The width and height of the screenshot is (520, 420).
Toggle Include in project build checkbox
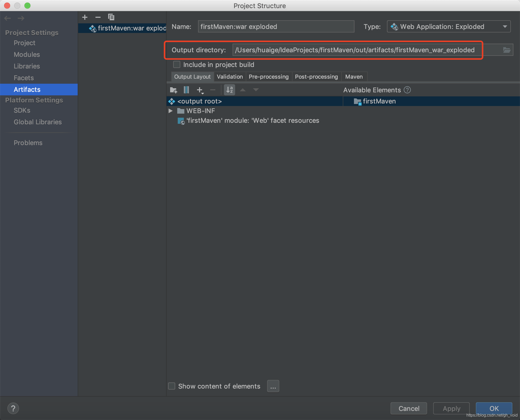tap(176, 65)
